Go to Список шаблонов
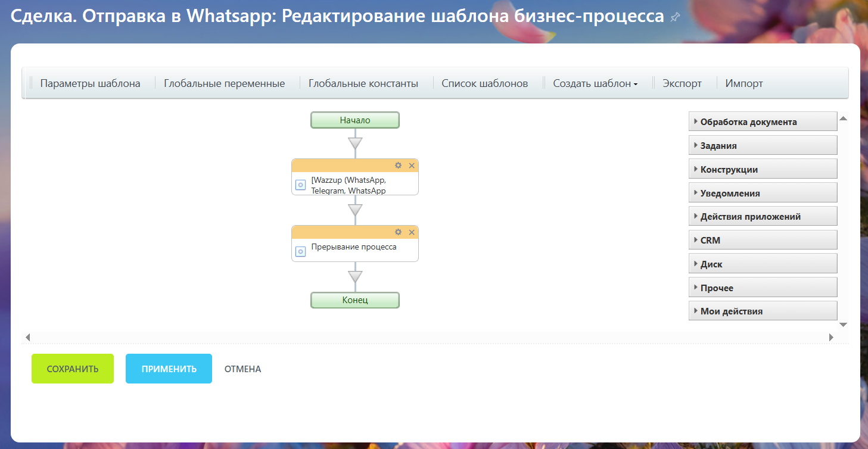This screenshot has width=868, height=449. click(x=485, y=83)
